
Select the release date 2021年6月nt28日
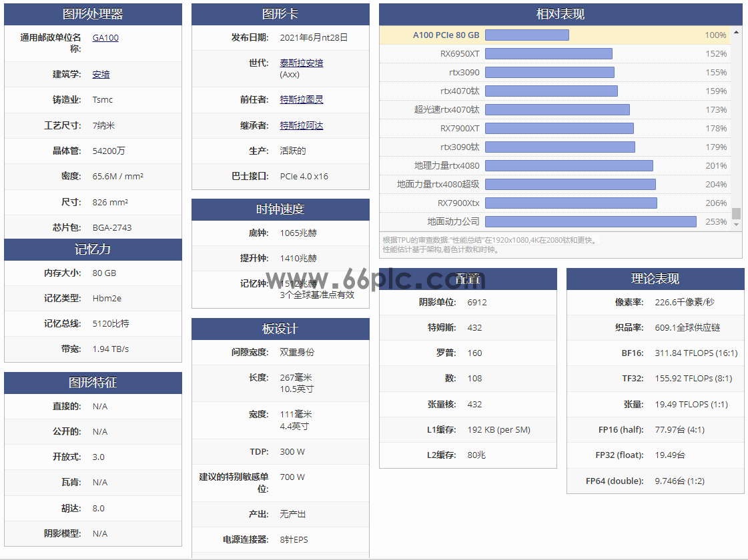314,37
